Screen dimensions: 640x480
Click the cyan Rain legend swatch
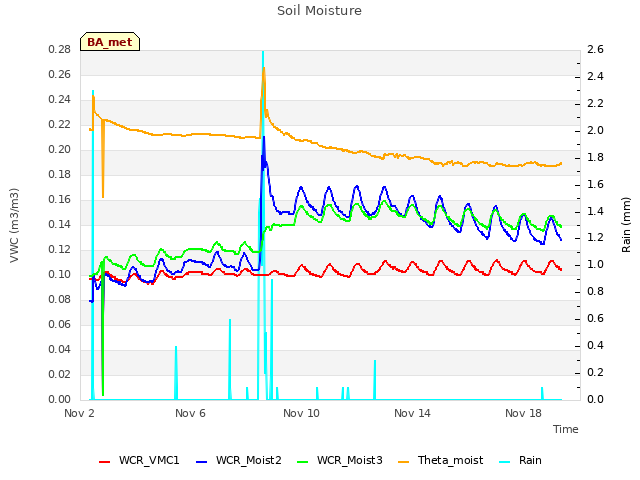click(x=504, y=462)
